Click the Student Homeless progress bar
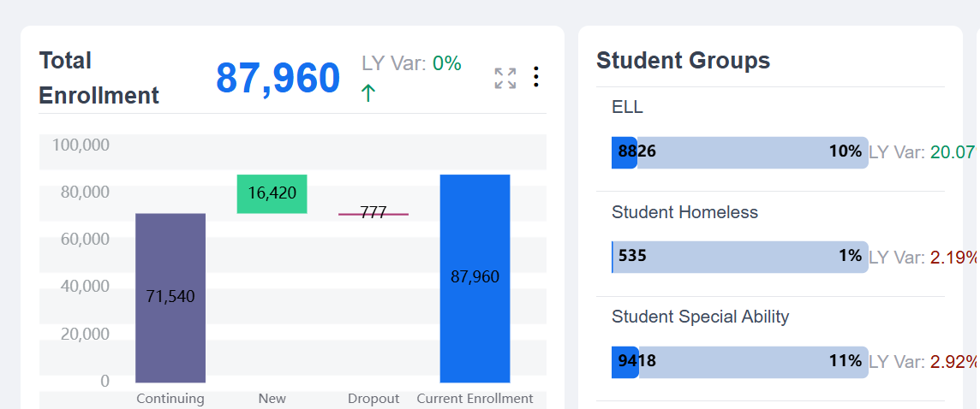 click(739, 257)
